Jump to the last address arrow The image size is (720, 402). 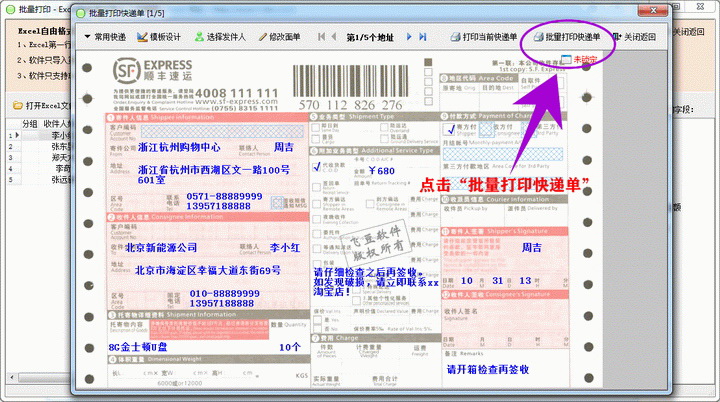[x=422, y=37]
